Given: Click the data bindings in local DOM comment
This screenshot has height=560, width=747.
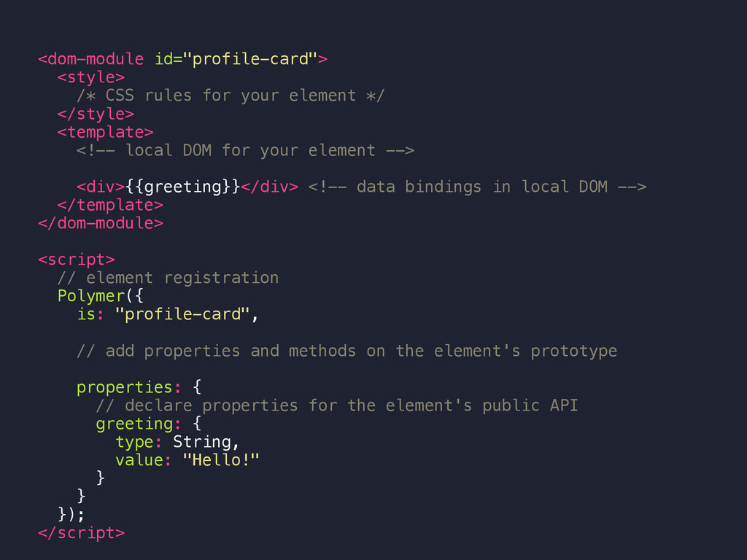Looking at the screenshot, I should click(477, 187).
